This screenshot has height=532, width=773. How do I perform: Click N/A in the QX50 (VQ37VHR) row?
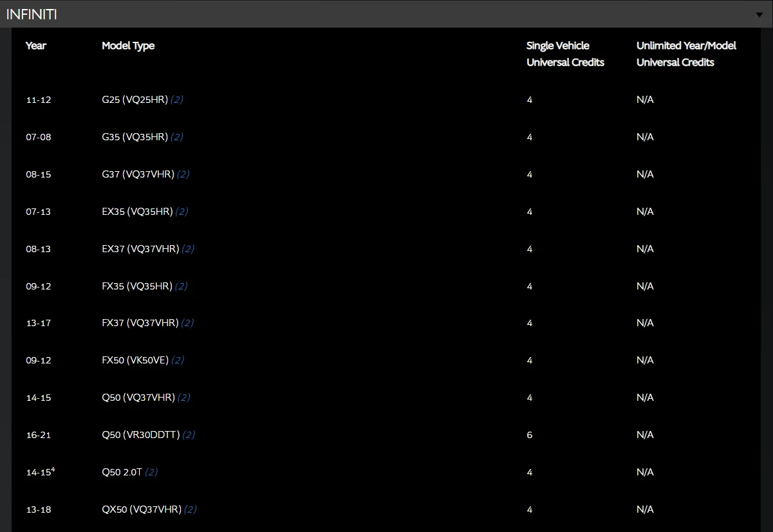[x=645, y=509]
